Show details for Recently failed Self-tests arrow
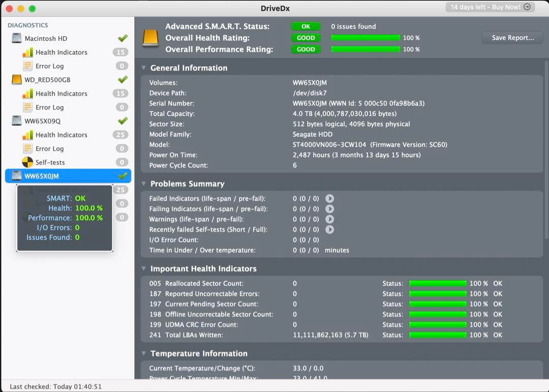This screenshot has height=392, width=549. tap(329, 230)
